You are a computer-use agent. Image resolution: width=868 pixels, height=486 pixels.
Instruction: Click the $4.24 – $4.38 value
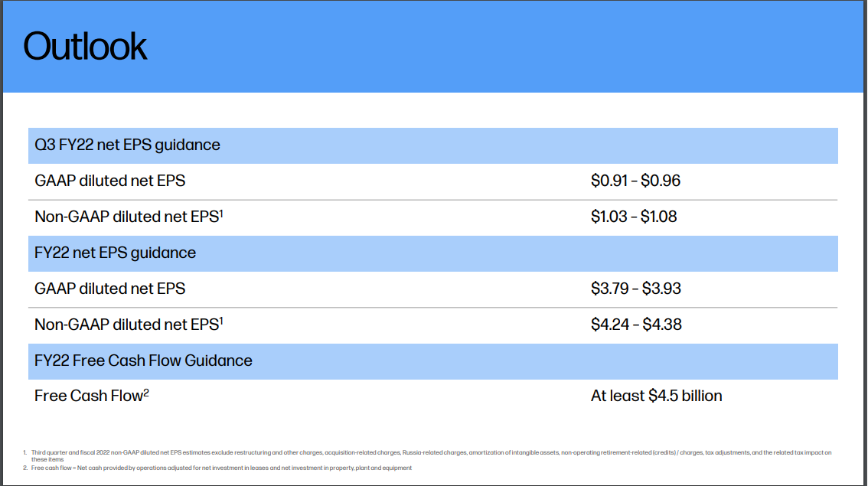coord(636,325)
